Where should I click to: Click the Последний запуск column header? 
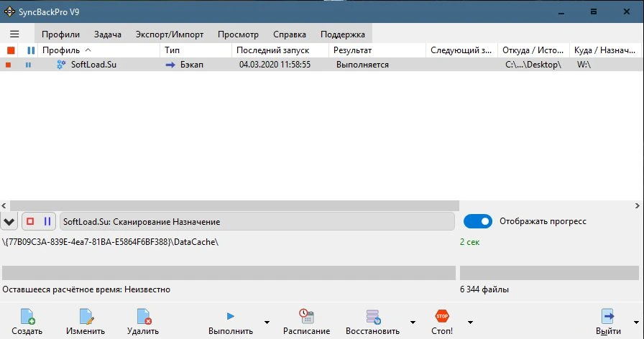click(x=280, y=50)
